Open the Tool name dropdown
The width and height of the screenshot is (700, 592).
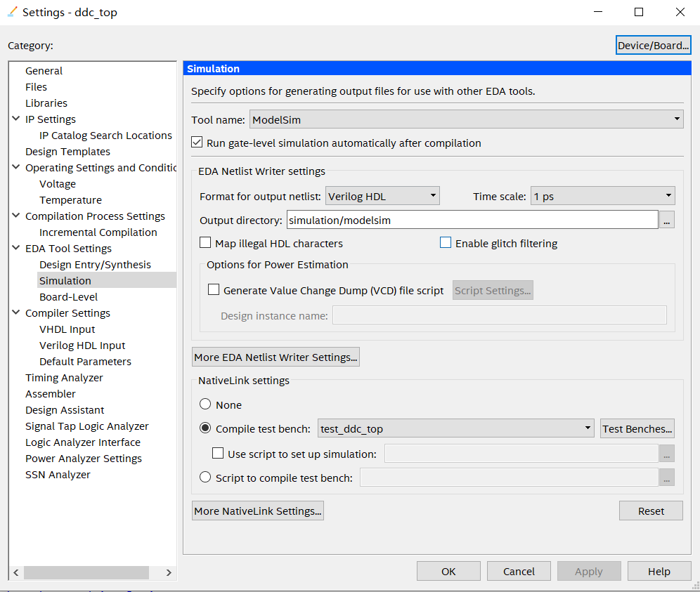tap(466, 120)
